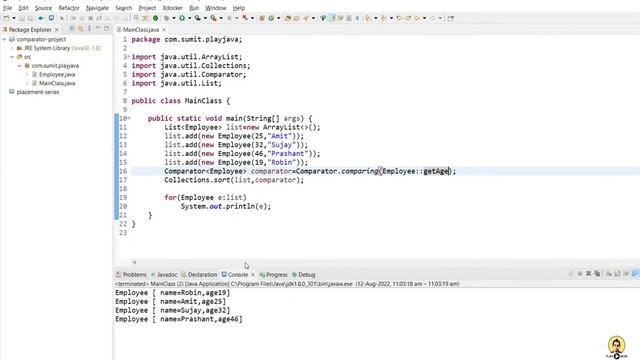Click the Terminate square icon in main toolbar
Viewport: 640px width, 360px height.
(91, 18)
